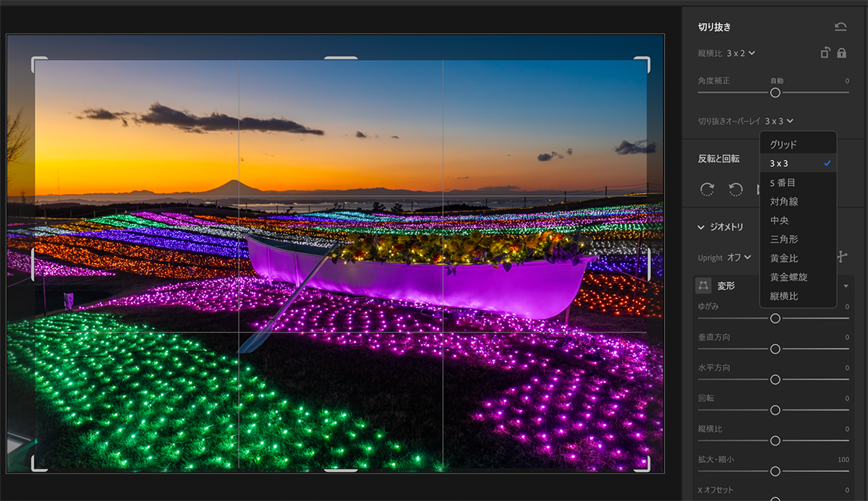
Task: Select 黄金螺旋 overlay option
Action: (x=788, y=277)
